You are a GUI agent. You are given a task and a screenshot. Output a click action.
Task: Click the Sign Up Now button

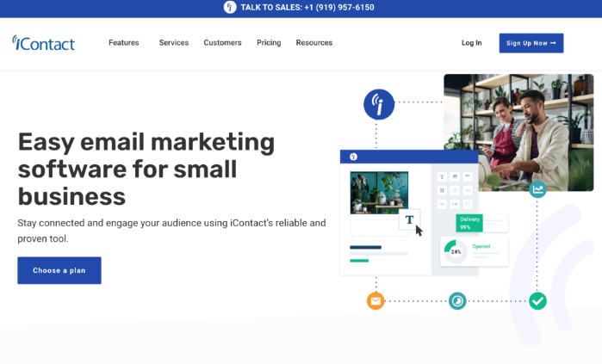pos(531,43)
